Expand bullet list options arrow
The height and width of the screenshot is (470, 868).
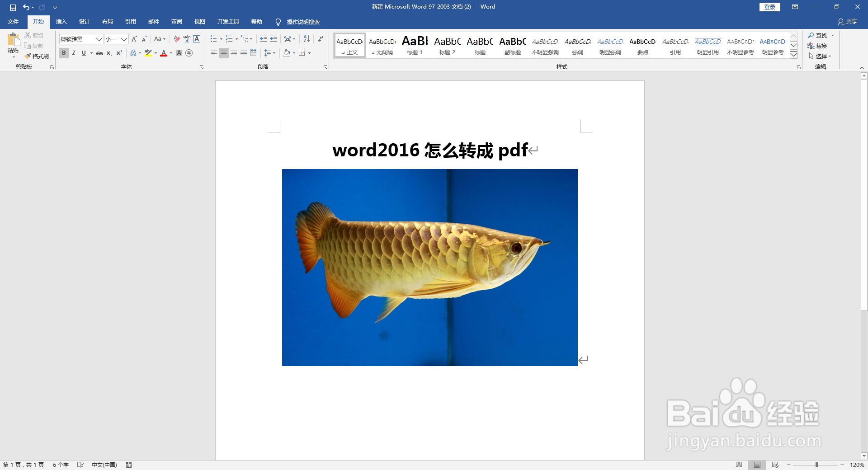(x=221, y=39)
